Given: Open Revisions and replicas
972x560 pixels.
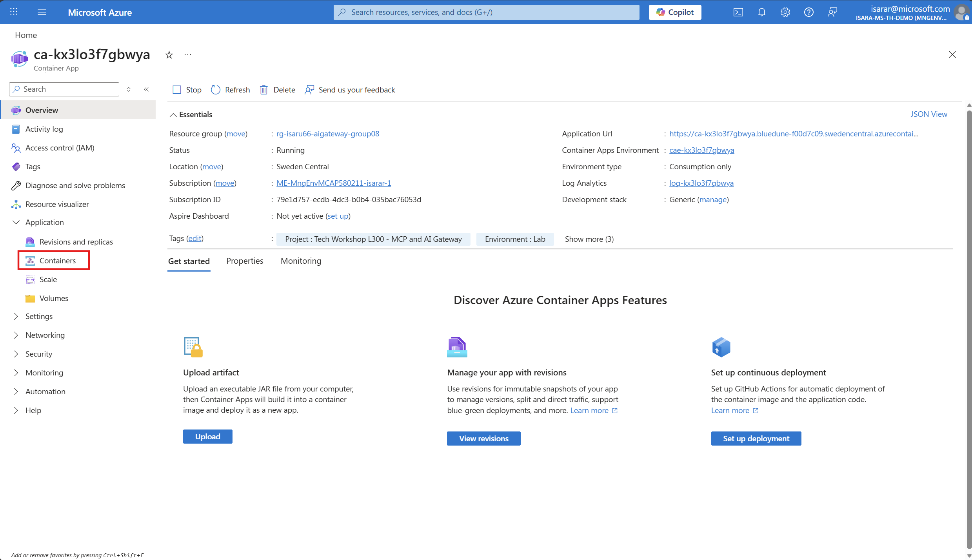Looking at the screenshot, I should [x=76, y=242].
